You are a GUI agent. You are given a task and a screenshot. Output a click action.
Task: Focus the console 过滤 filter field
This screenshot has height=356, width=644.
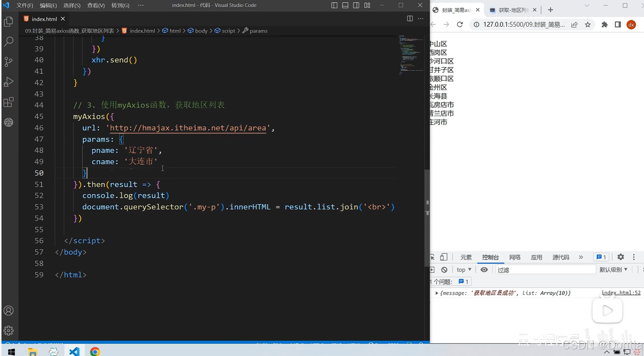[x=546, y=270]
